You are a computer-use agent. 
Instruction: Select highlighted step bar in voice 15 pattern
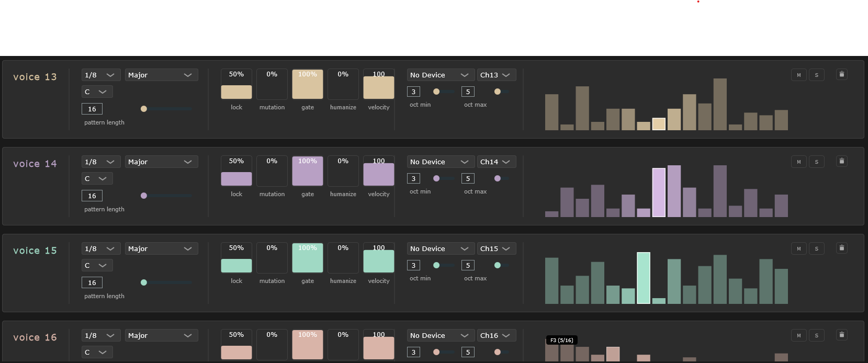pyautogui.click(x=644, y=278)
